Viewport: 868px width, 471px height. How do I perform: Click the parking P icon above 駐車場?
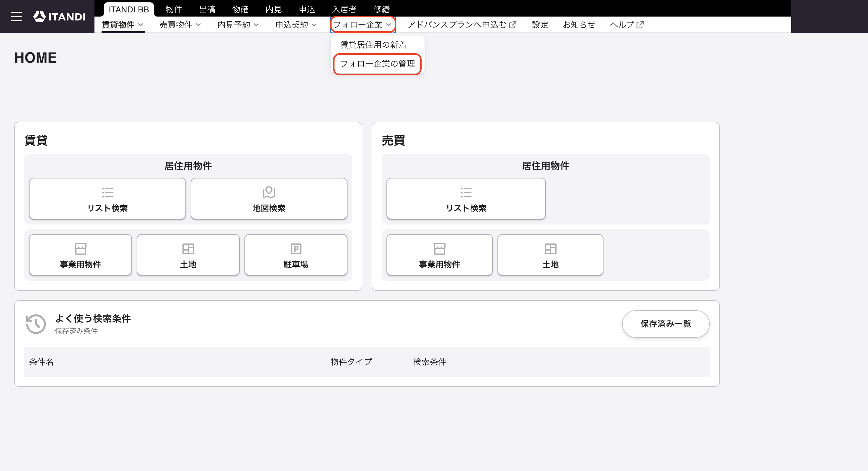(296, 249)
